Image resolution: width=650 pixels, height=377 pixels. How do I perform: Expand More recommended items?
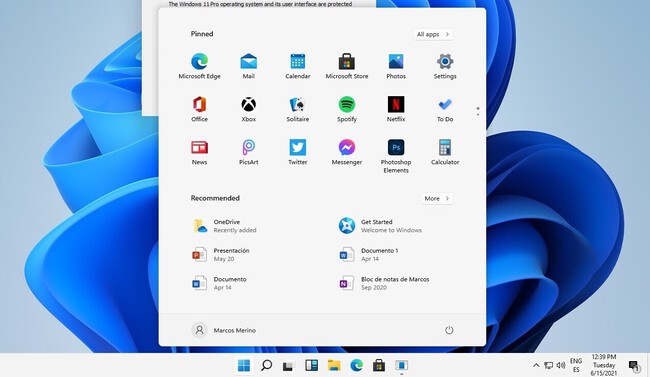(x=437, y=198)
